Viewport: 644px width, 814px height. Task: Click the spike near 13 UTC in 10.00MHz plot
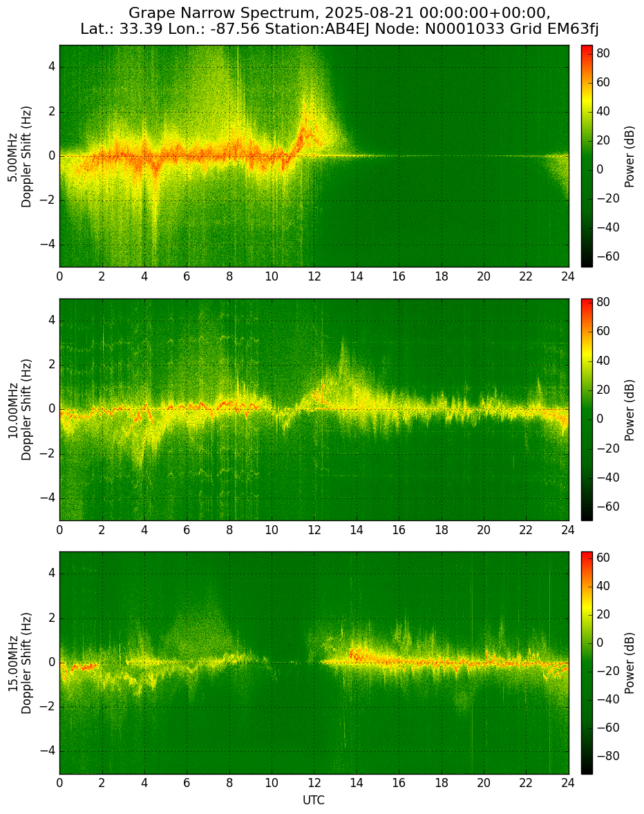point(342,358)
